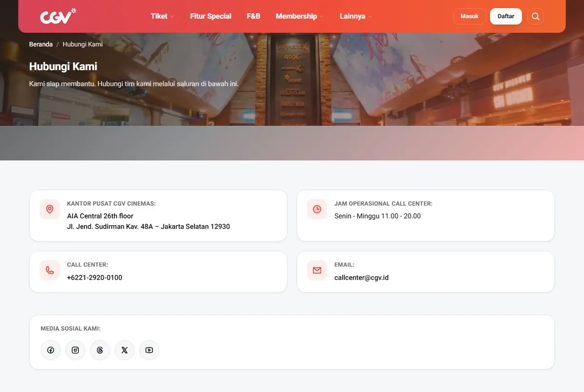Click the 'Kami siap membantu' subtitle text
The width and height of the screenshot is (584, 392).
(134, 84)
